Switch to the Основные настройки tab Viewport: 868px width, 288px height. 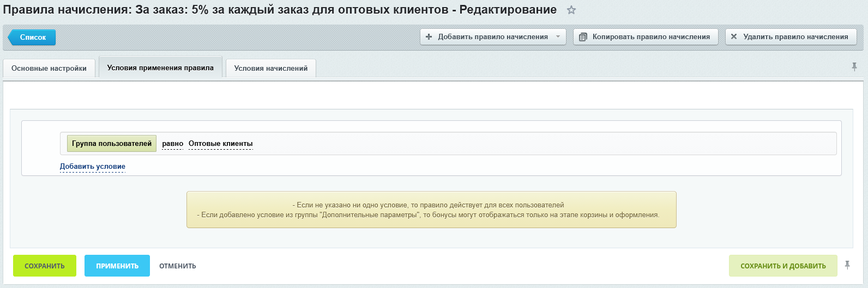pyautogui.click(x=49, y=69)
